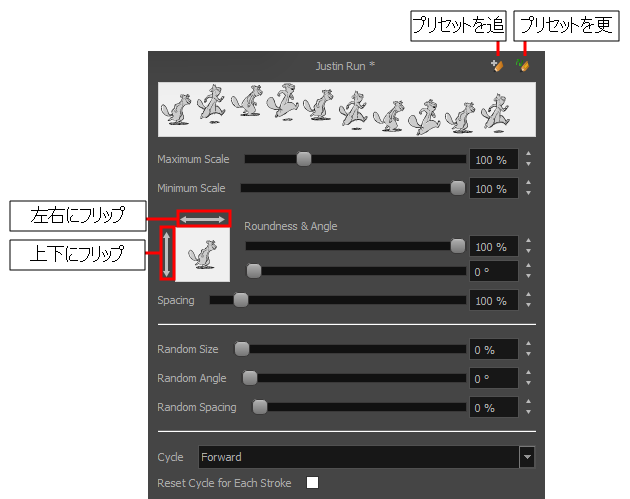This screenshot has height=499, width=630.
Task: Click the Angle slider handle
Action: (254, 271)
